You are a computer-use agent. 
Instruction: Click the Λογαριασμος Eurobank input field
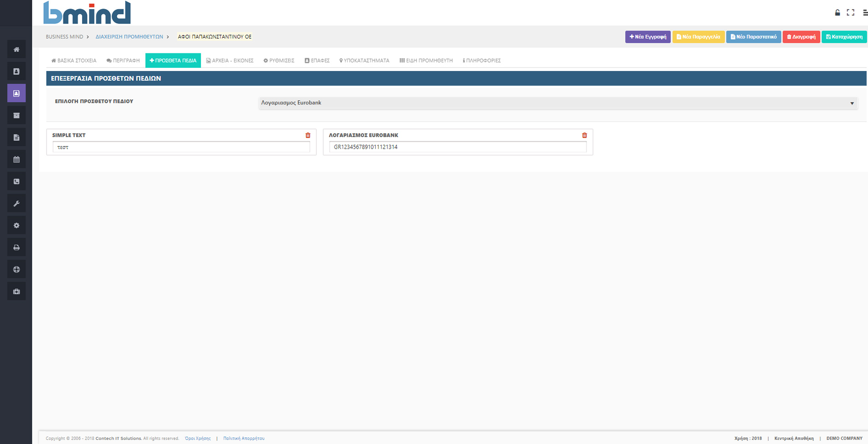(458, 147)
